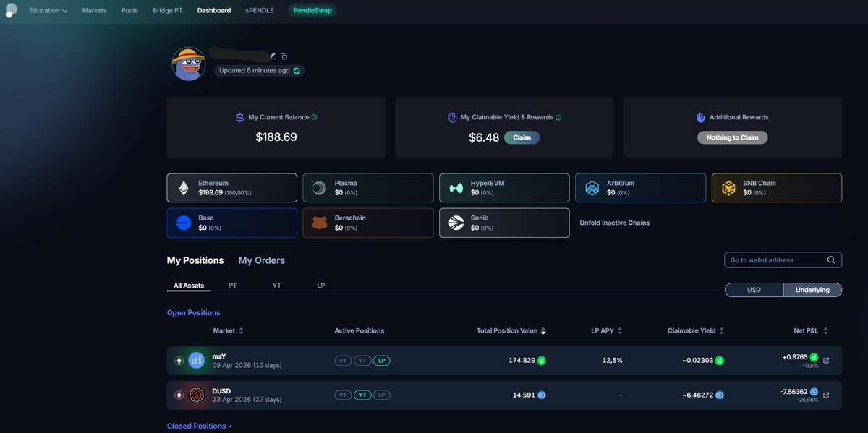Click the Arbitrum chain logo icon
The height and width of the screenshot is (433, 868).
pos(592,188)
